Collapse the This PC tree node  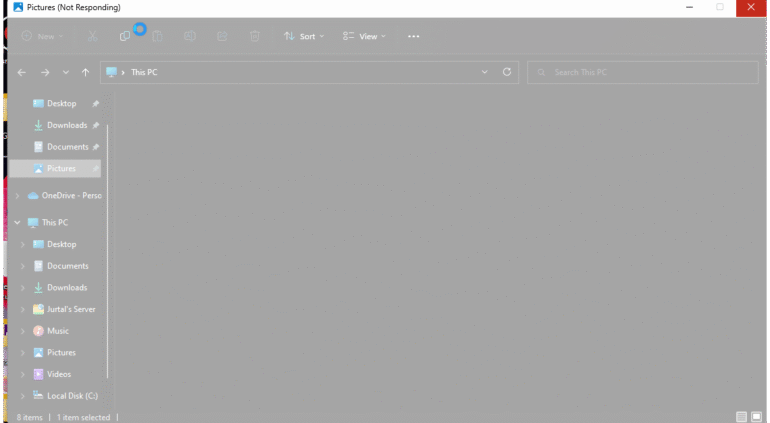[17, 223]
